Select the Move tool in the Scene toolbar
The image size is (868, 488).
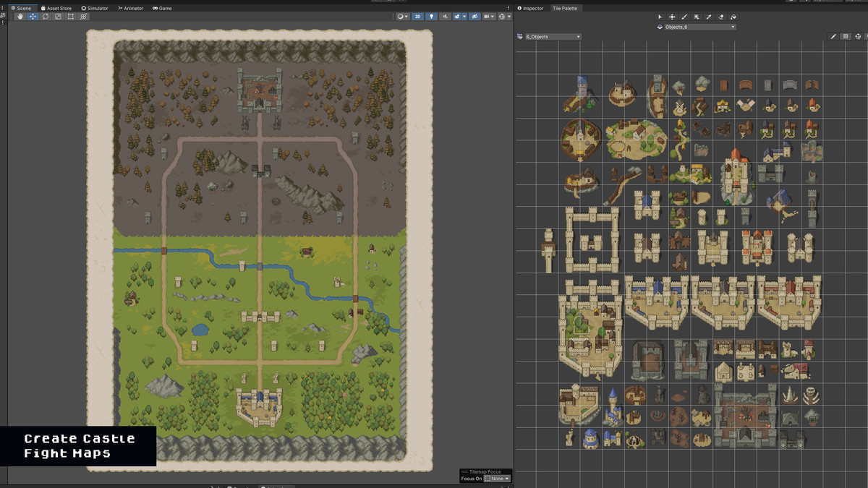coord(32,16)
